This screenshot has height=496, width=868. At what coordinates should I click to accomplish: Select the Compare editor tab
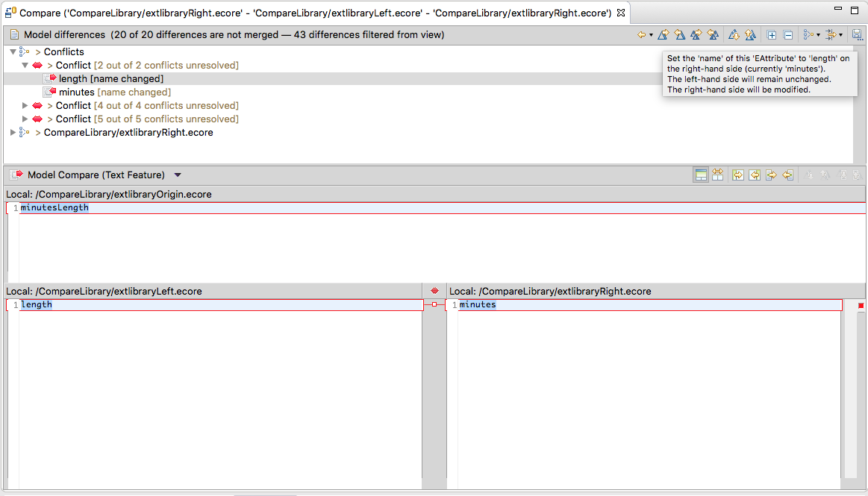[316, 13]
